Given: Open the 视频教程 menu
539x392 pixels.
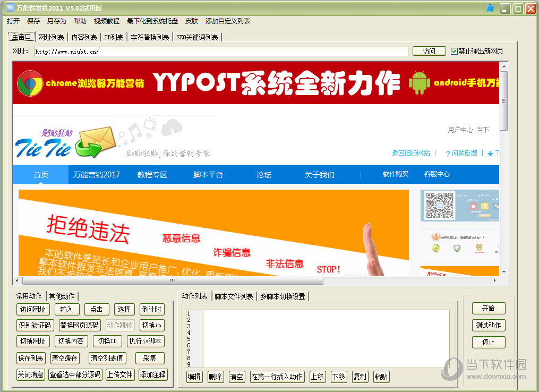Looking at the screenshot, I should 107,21.
